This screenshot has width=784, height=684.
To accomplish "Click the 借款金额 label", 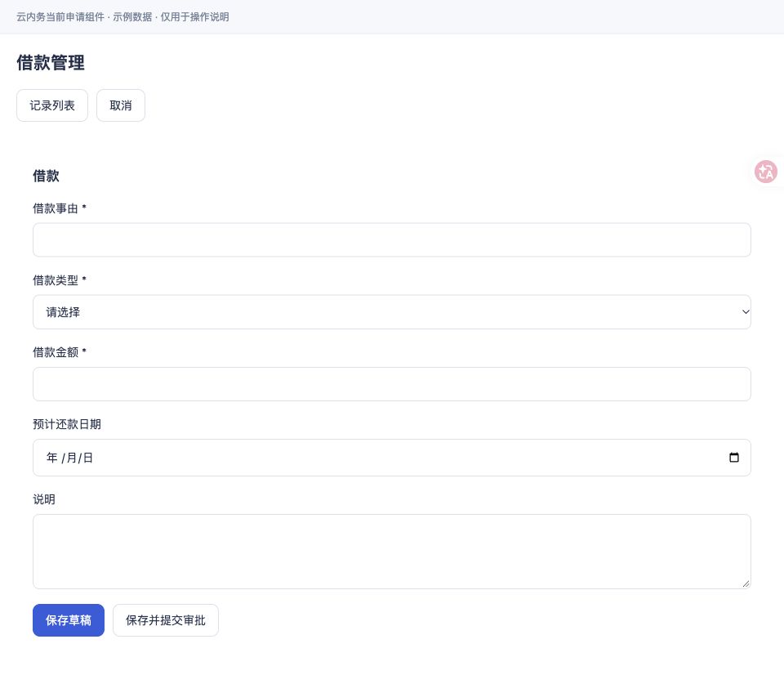I will pos(60,352).
